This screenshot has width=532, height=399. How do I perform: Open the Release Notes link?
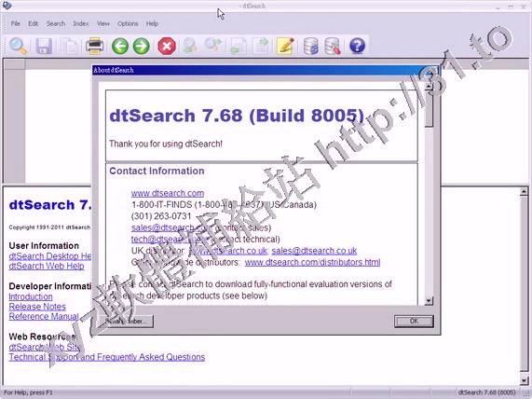37,307
